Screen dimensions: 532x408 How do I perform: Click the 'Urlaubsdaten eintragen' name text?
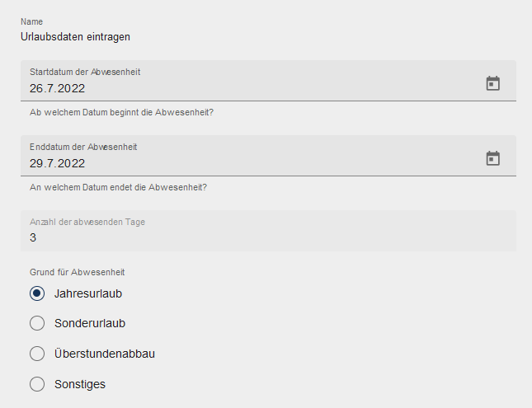pyautogui.click(x=75, y=37)
